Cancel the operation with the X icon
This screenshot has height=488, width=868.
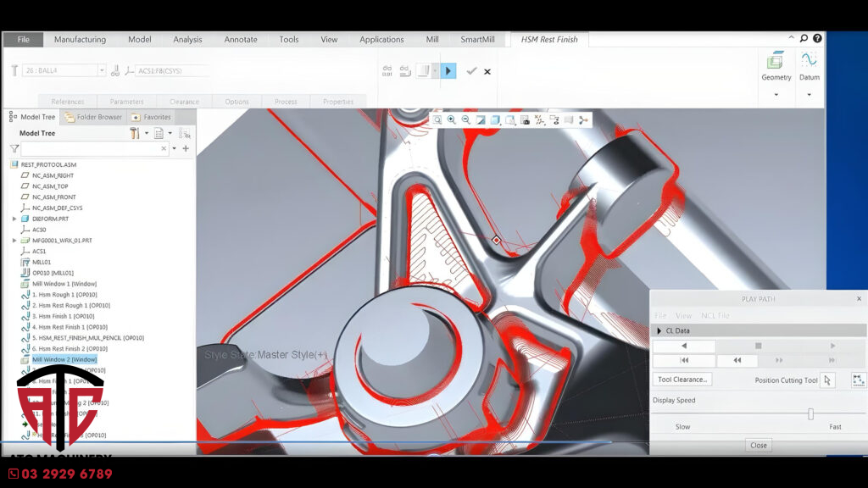click(487, 71)
